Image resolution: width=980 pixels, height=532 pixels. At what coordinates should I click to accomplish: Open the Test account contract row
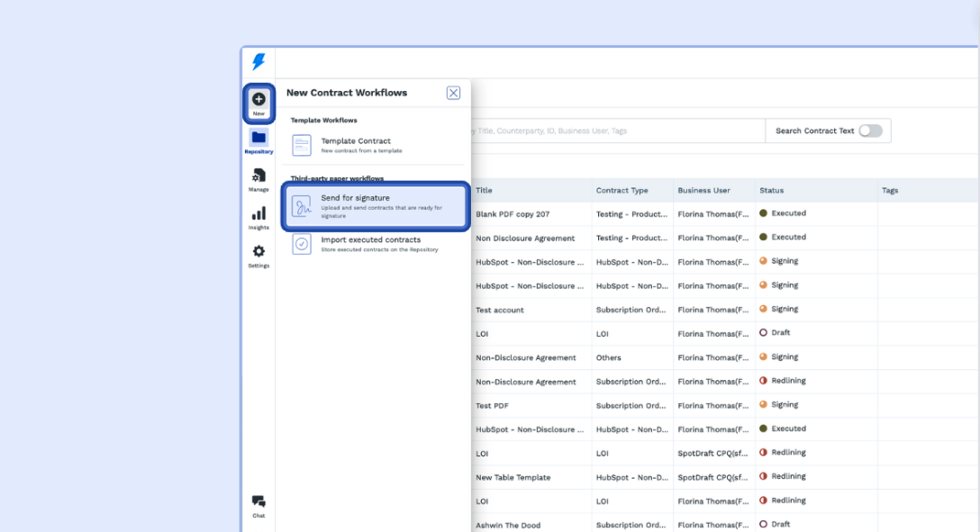coord(500,310)
